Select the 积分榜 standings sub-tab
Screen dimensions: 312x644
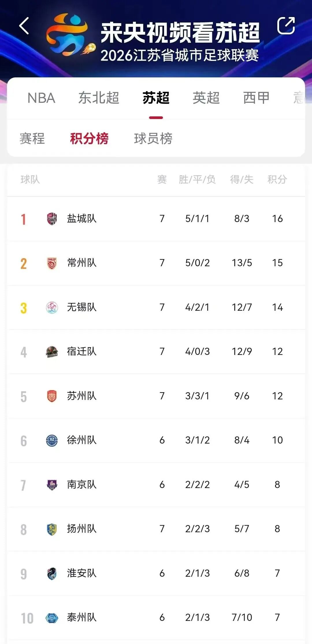(89, 138)
